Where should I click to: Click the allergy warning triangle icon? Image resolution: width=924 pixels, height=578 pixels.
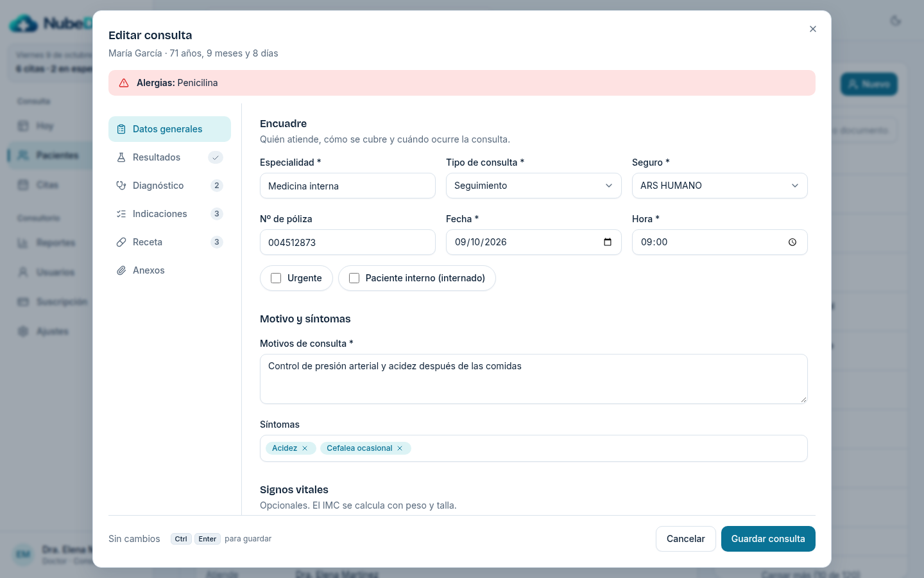pyautogui.click(x=124, y=83)
